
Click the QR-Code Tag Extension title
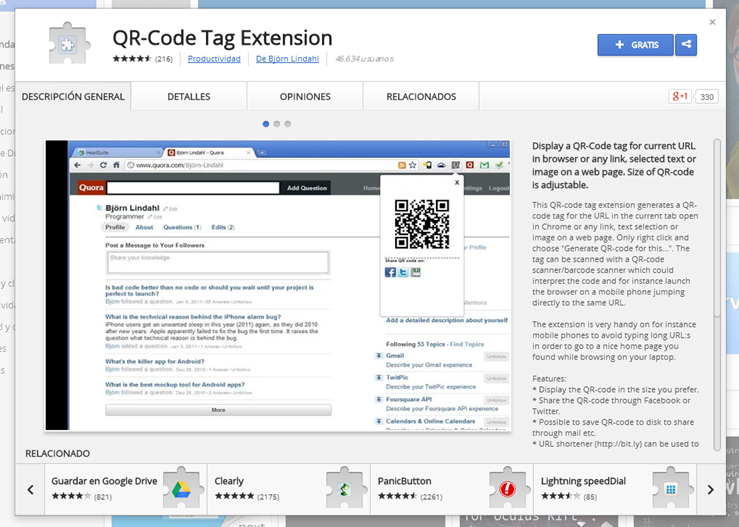222,38
